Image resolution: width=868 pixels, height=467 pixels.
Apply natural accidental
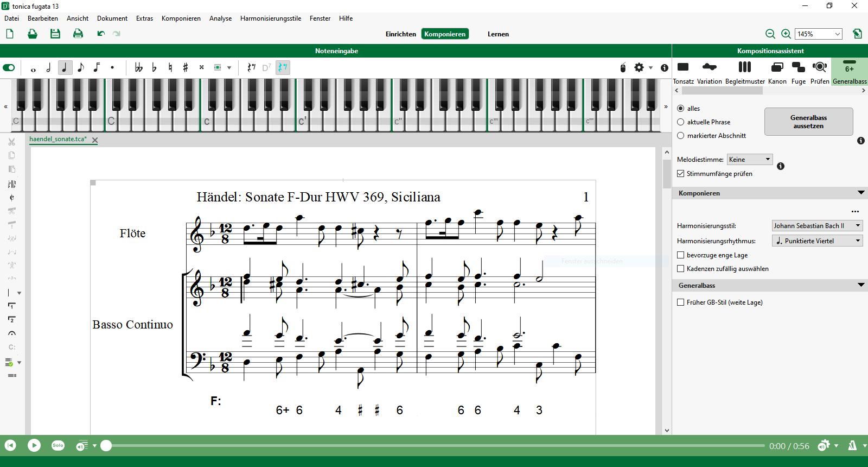point(170,68)
